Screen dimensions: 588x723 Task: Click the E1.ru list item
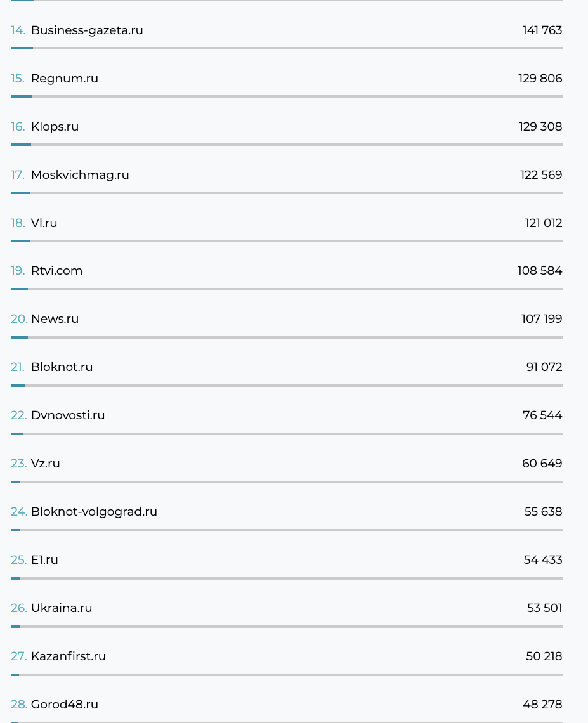(x=44, y=560)
